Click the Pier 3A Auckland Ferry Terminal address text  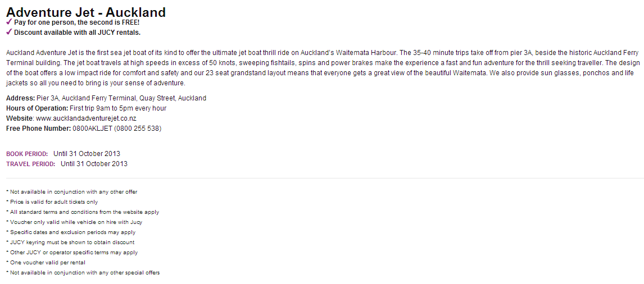pos(121,98)
